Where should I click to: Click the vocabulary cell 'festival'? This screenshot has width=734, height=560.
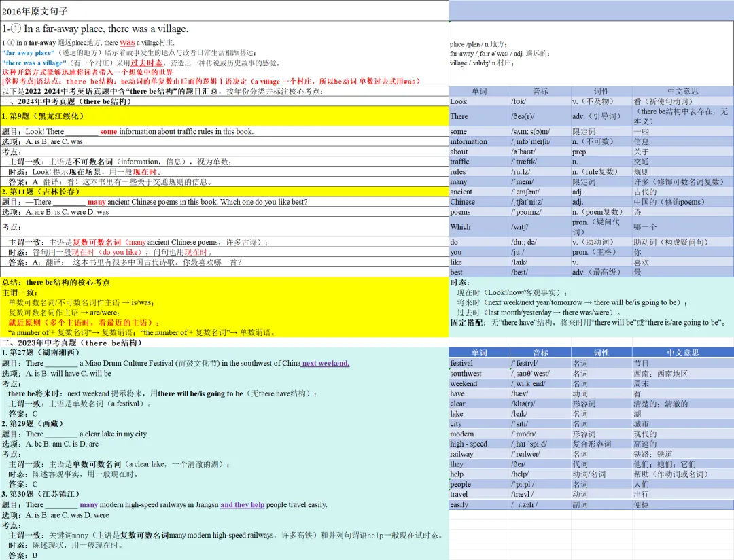tap(479, 363)
